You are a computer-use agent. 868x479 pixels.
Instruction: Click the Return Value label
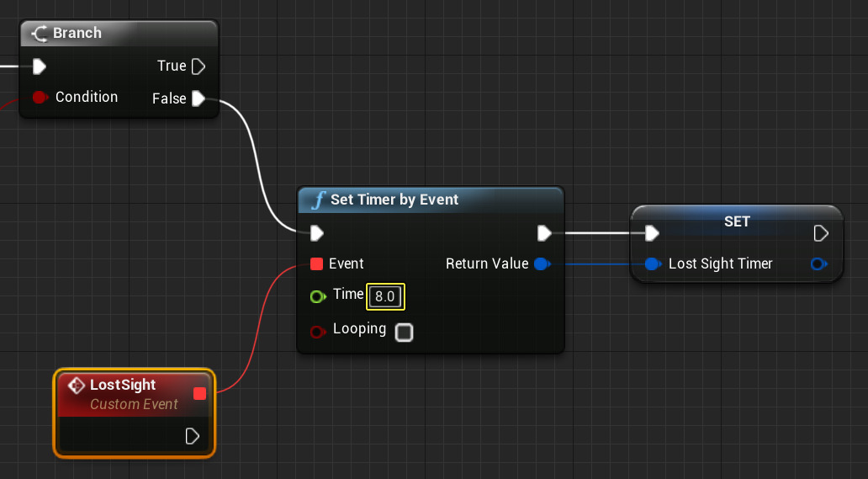[x=487, y=263]
